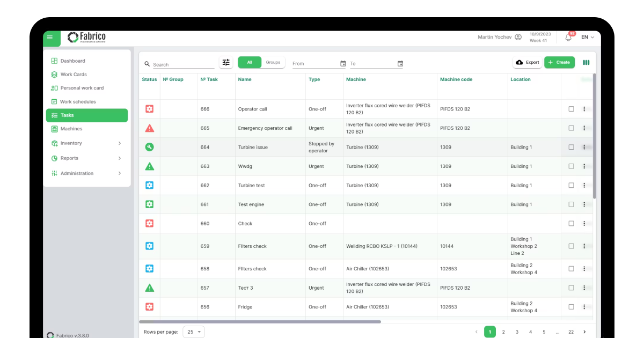The height and width of the screenshot is (338, 644).
Task: Click the Machines icon in sidebar
Action: (54, 129)
